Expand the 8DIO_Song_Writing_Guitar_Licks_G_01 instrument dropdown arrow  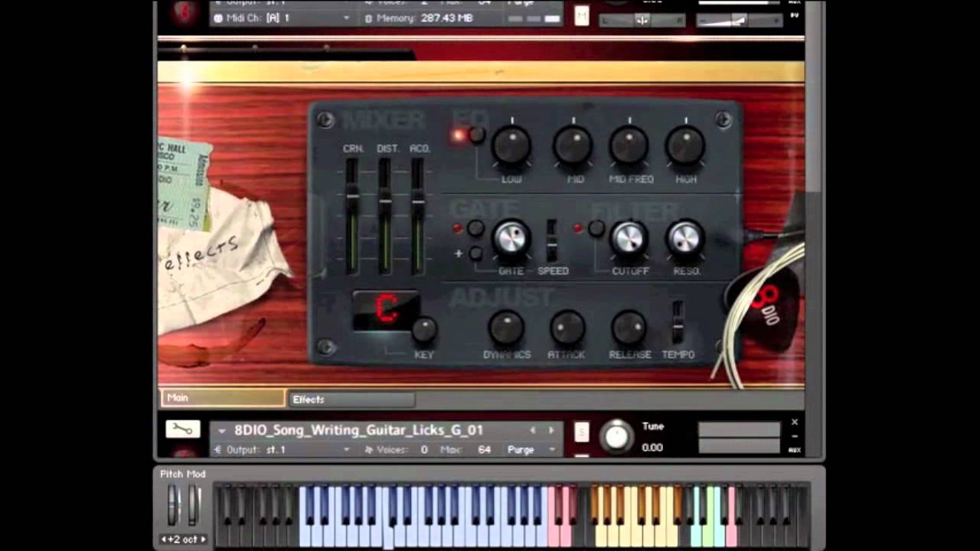222,431
